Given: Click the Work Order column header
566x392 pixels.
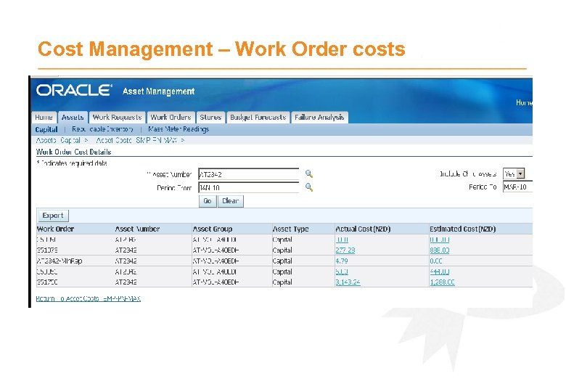Looking at the screenshot, I should (55, 229).
